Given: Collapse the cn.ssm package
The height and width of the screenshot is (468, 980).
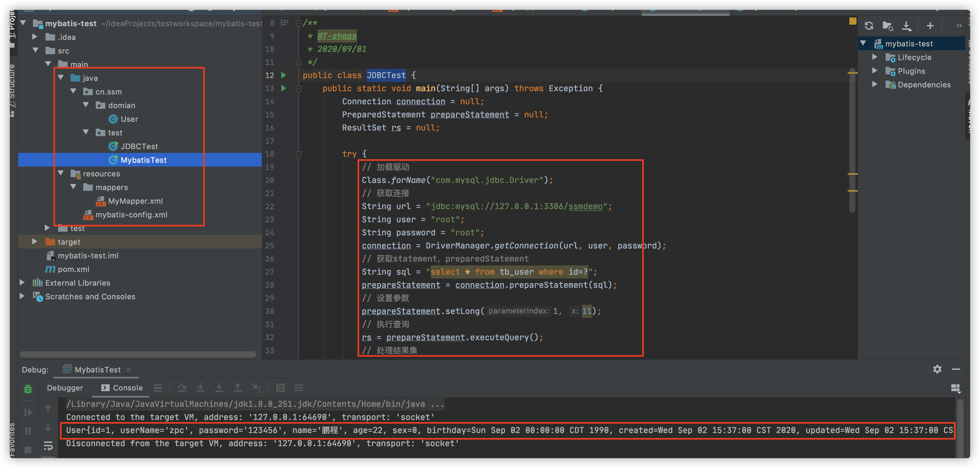Looking at the screenshot, I should pyautogui.click(x=74, y=92).
